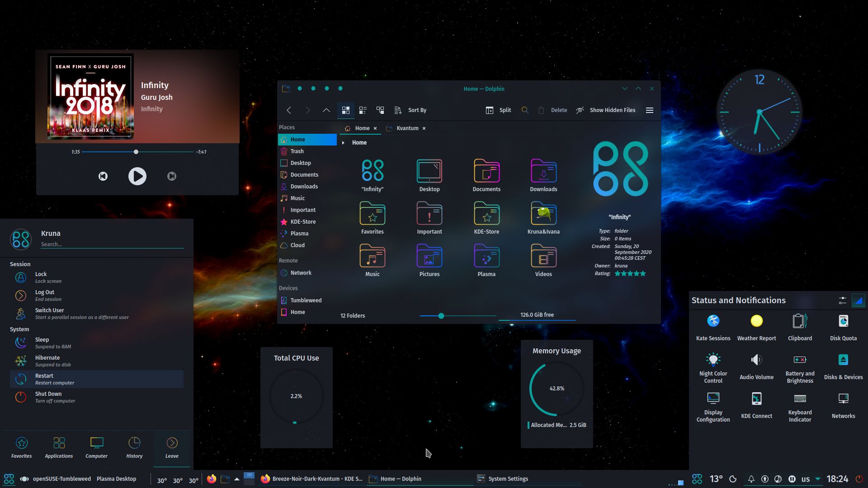868x488 pixels.
Task: Toggle Split view in Dolphin
Action: click(498, 110)
